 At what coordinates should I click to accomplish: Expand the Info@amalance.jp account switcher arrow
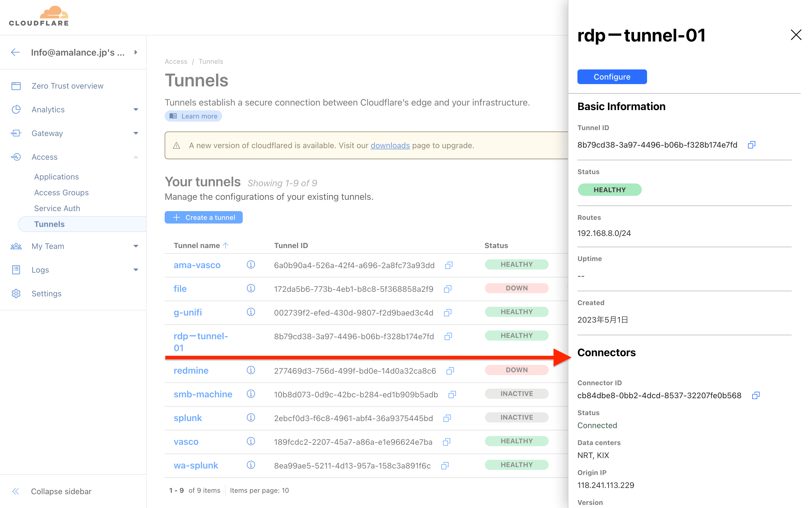[x=136, y=52]
